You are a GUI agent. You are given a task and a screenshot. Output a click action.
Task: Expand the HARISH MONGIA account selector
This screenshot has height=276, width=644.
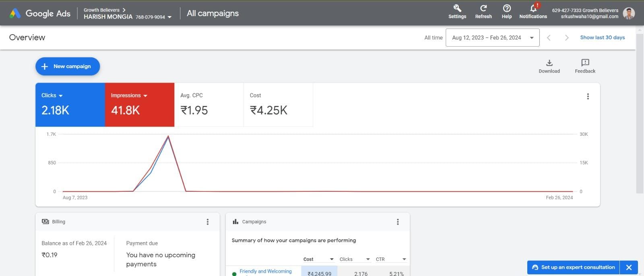click(x=169, y=17)
